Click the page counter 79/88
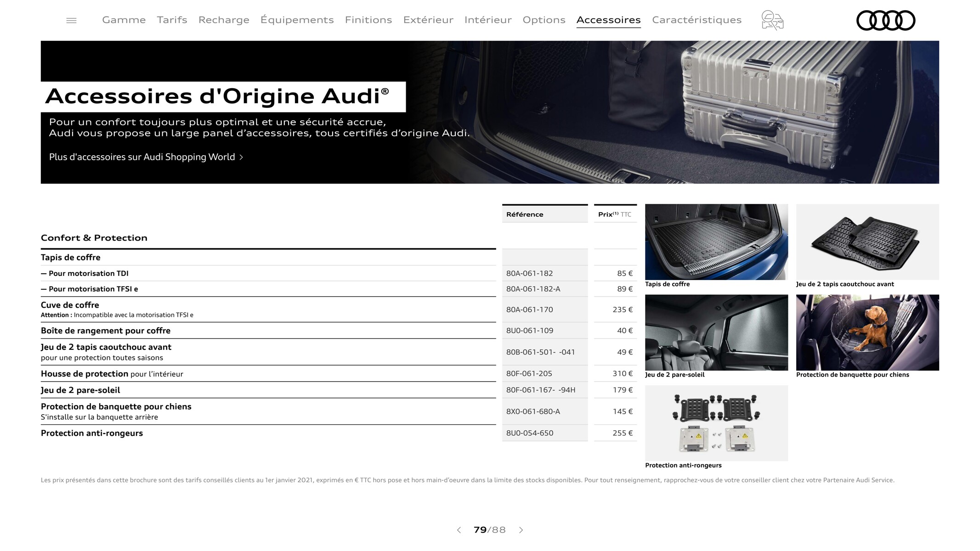This screenshot has height=551, width=980. 490,530
